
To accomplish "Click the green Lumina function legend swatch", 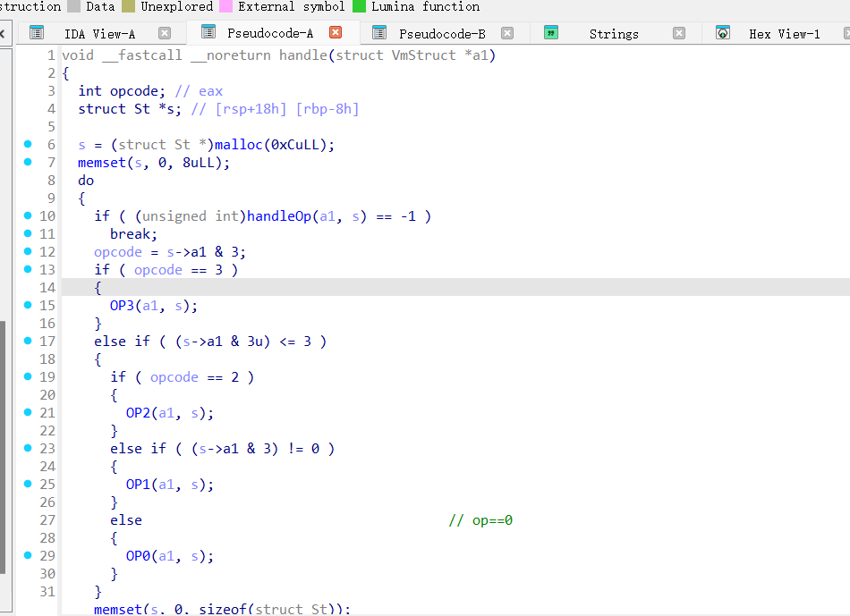I will tap(359, 6).
